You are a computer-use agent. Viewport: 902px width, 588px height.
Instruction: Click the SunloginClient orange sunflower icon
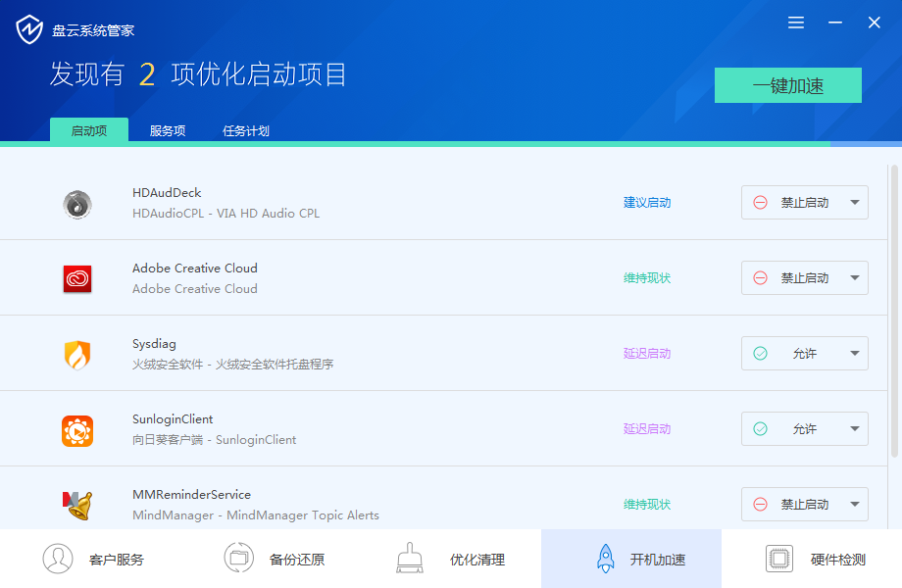pos(77,430)
